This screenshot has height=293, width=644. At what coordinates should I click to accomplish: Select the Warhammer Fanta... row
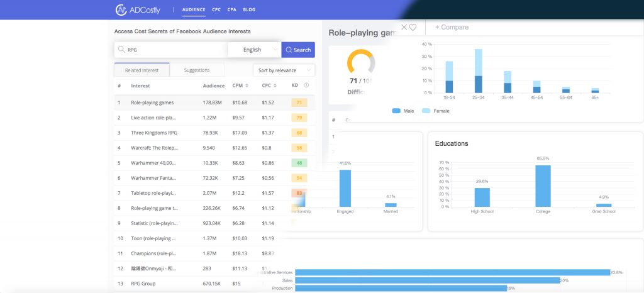[x=214, y=178]
